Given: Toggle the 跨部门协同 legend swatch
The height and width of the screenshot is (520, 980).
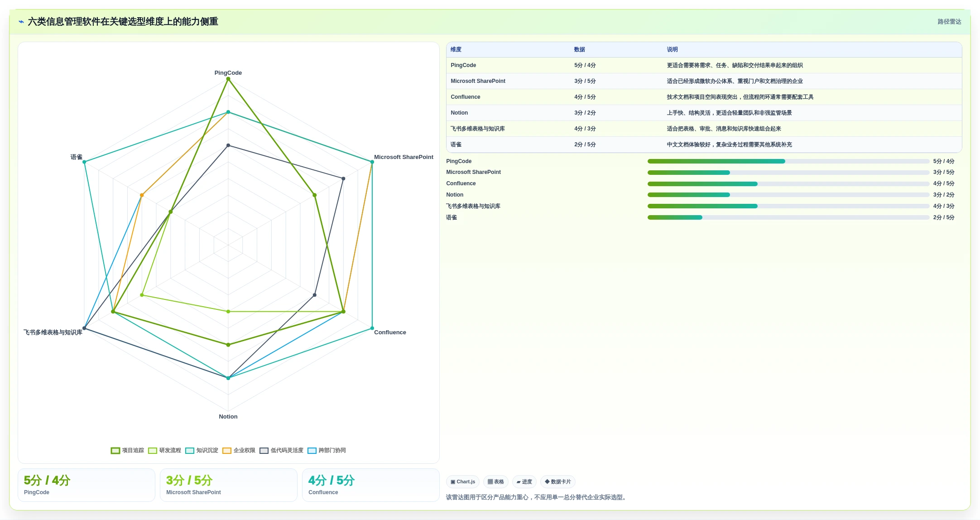Looking at the screenshot, I should click(x=312, y=451).
